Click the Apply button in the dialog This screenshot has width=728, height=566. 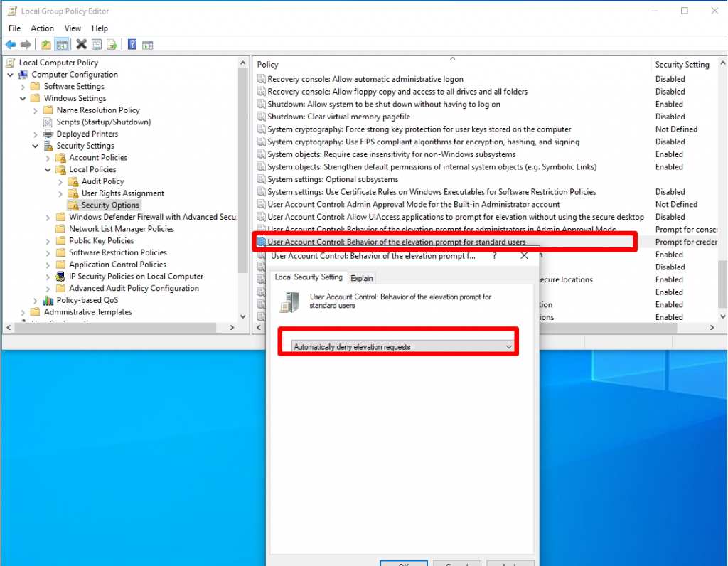(x=510, y=563)
